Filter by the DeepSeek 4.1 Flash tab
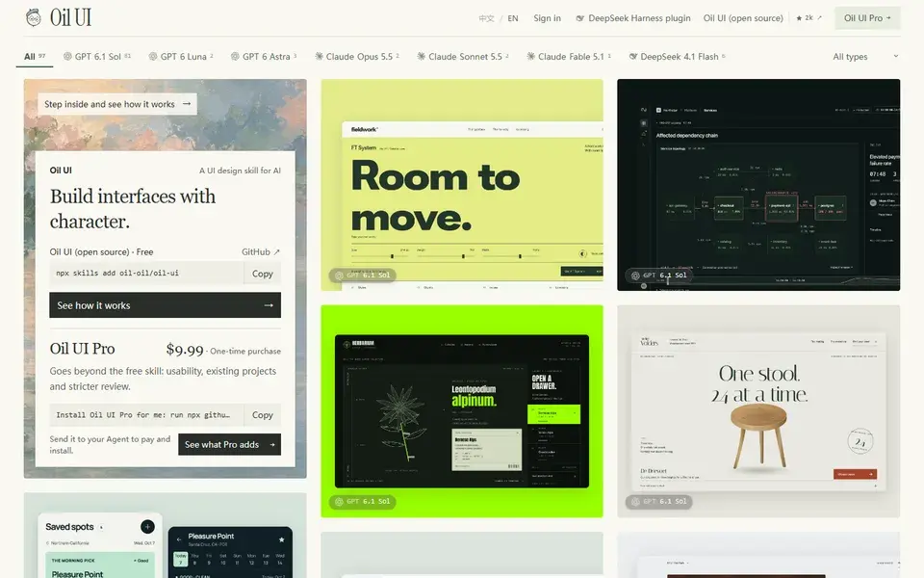This screenshot has width=924, height=578. (677, 57)
